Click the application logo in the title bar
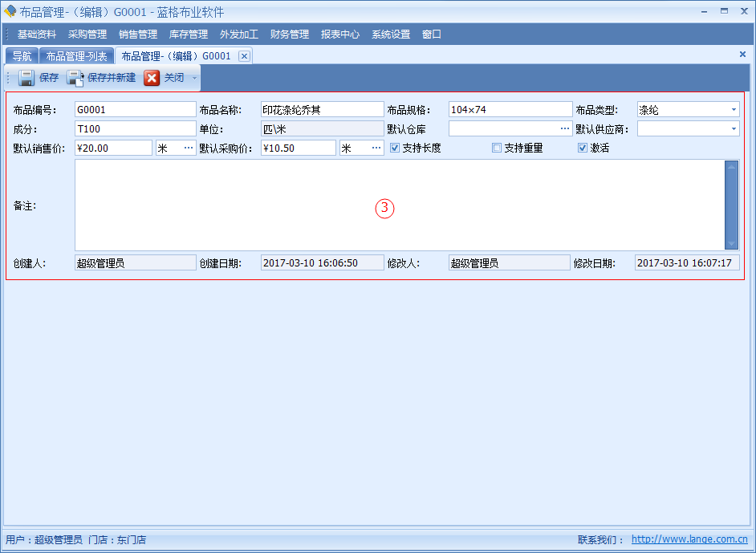 (9, 10)
